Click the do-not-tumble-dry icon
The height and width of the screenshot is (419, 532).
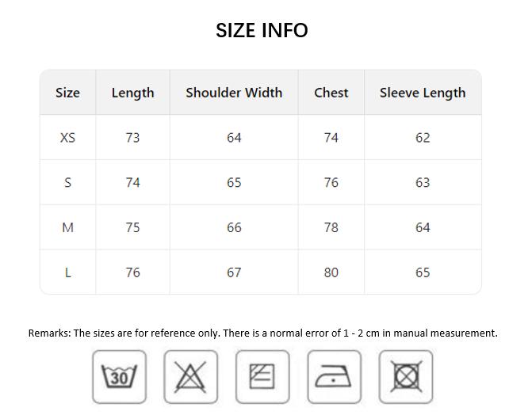[x=406, y=377]
